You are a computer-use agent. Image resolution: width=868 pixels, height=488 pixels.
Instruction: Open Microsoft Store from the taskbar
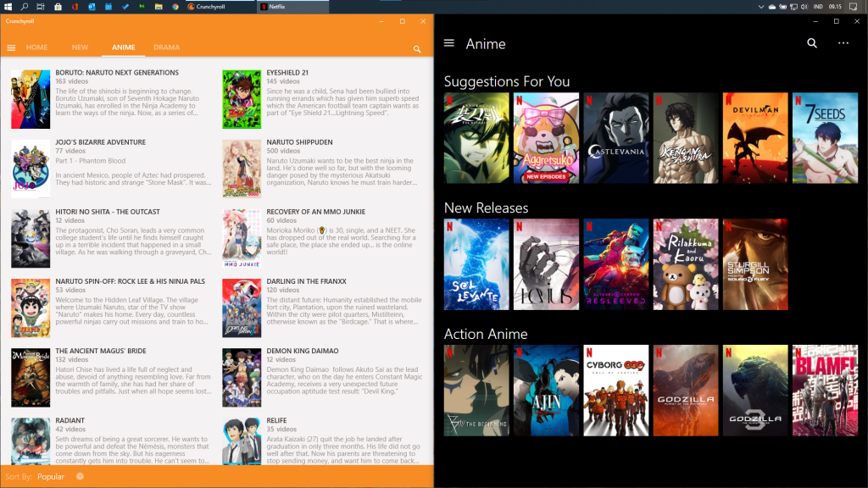pyautogui.click(x=58, y=6)
